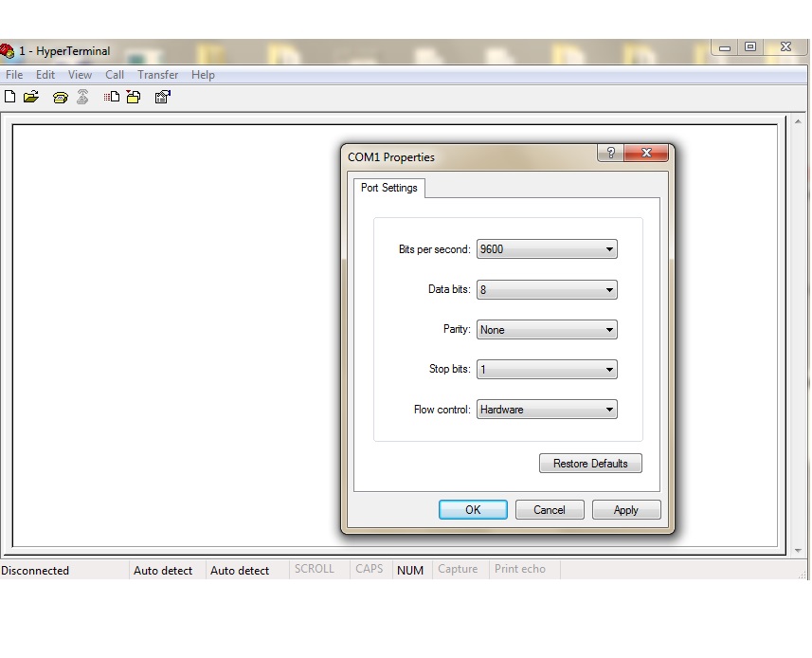
Task: Open the Flow control dropdown
Action: [547, 410]
